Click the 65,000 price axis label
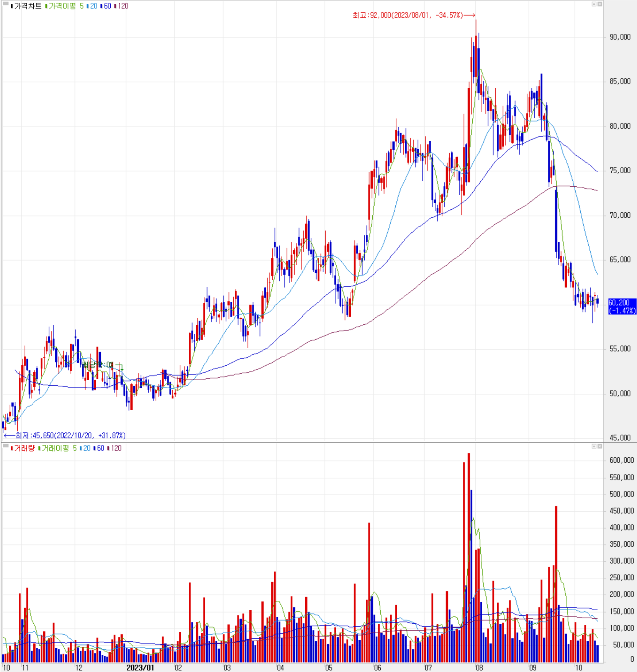Image resolution: width=637 pixels, height=672 pixels. [x=620, y=260]
